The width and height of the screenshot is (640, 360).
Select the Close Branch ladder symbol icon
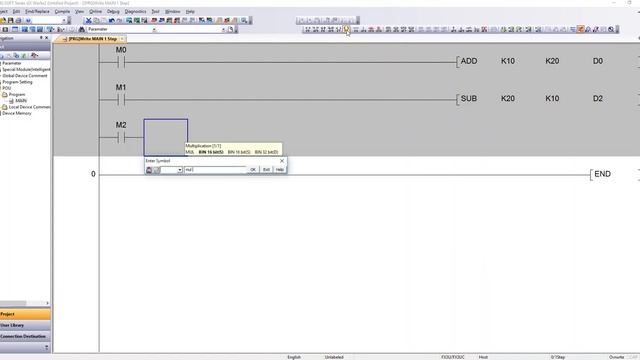(x=331, y=29)
